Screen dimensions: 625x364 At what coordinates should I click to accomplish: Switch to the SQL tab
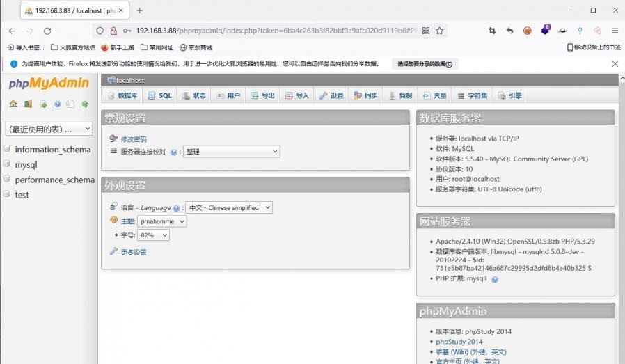point(159,95)
